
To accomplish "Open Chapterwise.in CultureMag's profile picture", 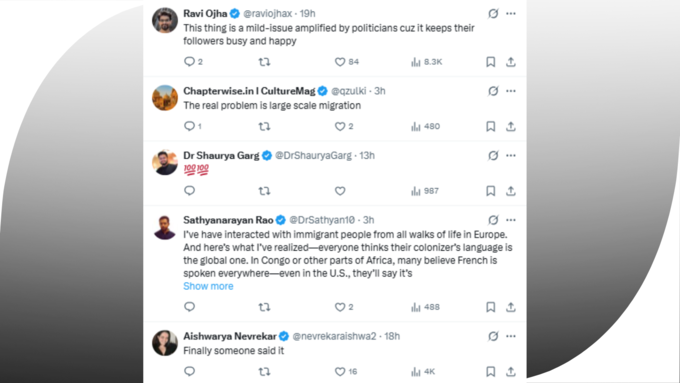I will pos(165,98).
